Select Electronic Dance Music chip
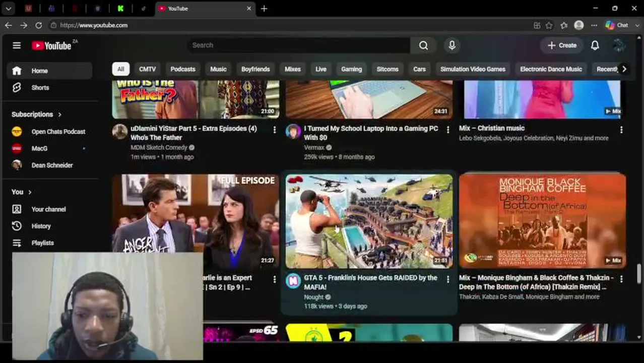Viewport: 644px width, 363px height. pos(551,69)
